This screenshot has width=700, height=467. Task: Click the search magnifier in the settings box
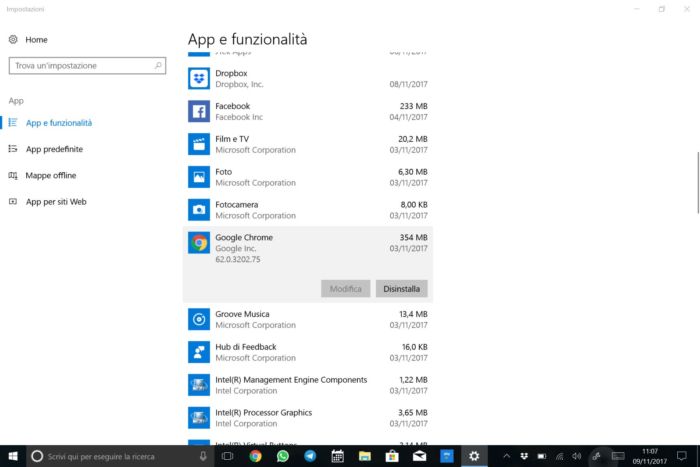coord(158,66)
